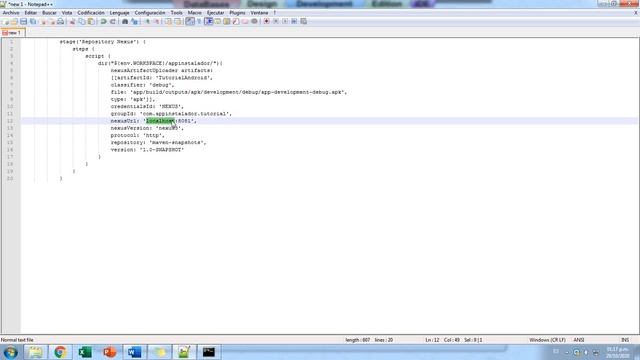
Task: Click the 'INS' insert mode status entry
Action: point(625,340)
